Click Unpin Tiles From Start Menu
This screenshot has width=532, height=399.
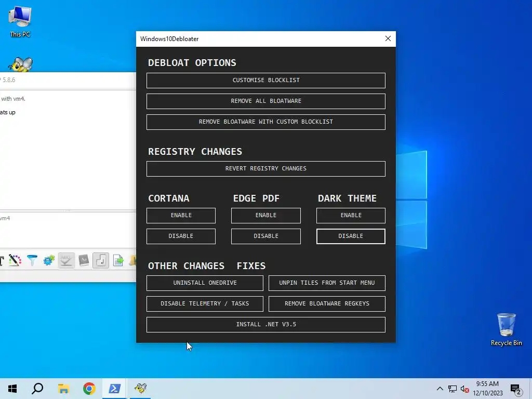click(x=327, y=283)
